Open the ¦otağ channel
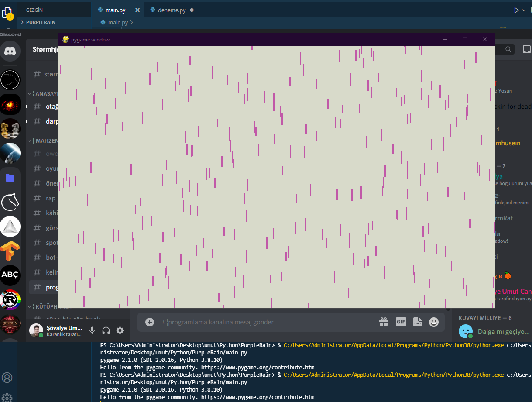This screenshot has width=532, height=402. pyautogui.click(x=44, y=107)
